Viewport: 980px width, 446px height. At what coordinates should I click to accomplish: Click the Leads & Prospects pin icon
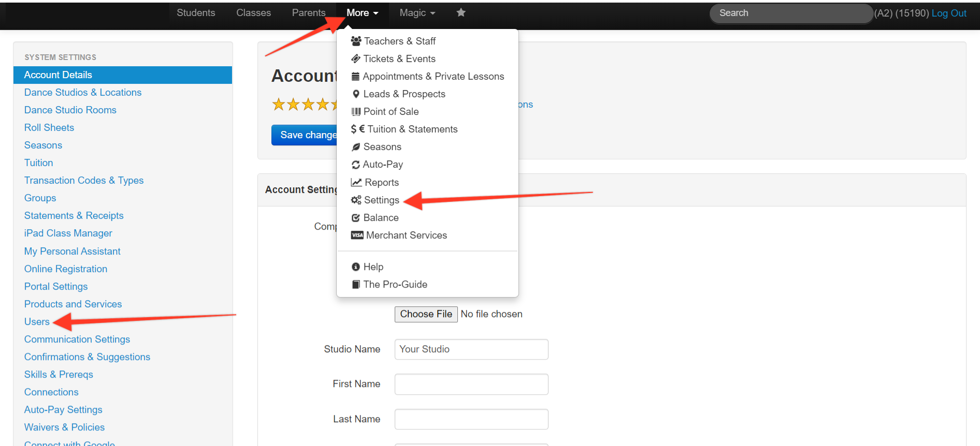[x=356, y=94]
